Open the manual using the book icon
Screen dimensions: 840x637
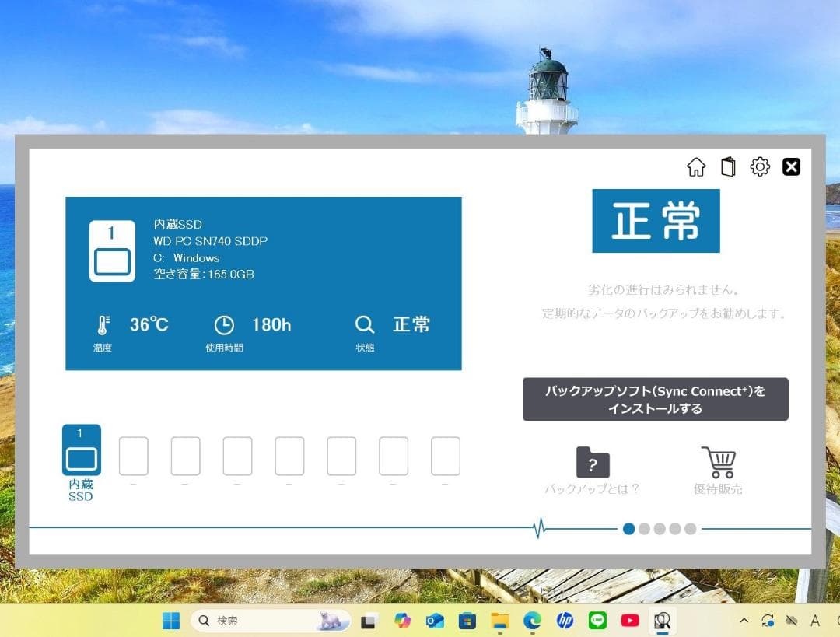[x=728, y=166]
